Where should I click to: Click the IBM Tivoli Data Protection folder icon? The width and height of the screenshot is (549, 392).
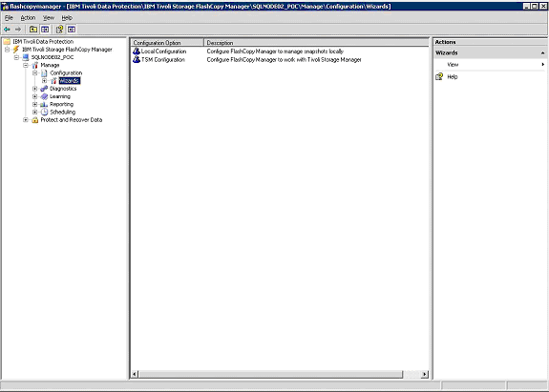7,42
